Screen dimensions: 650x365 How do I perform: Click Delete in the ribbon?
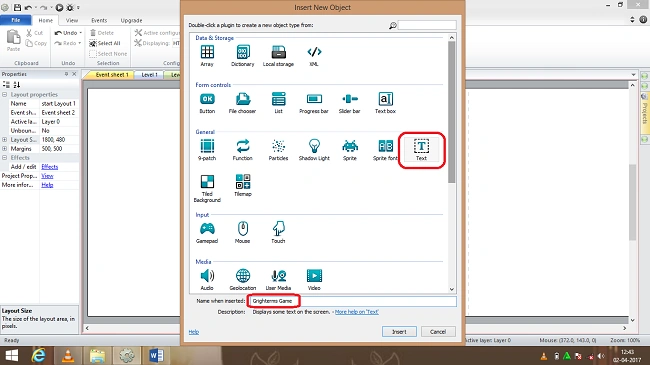pyautogui.click(x=102, y=33)
